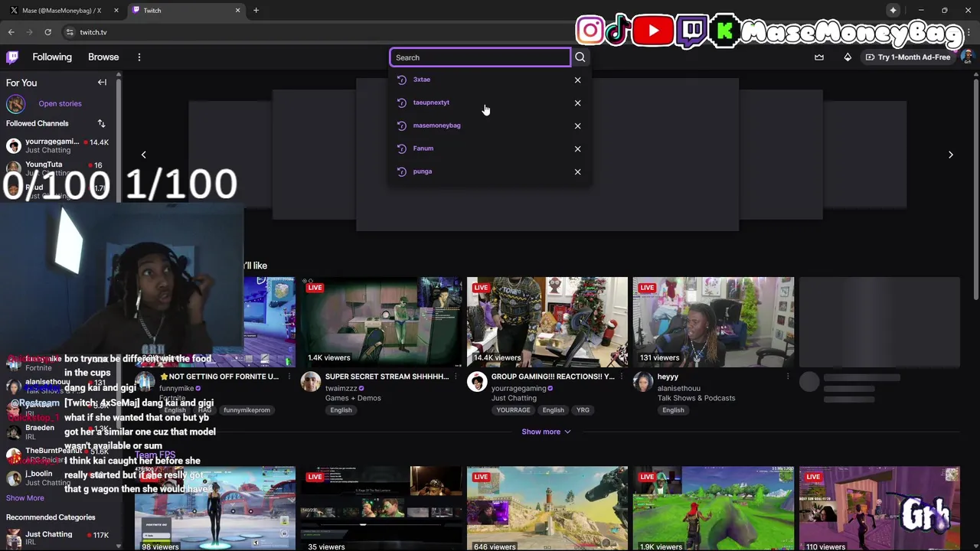
Task: Open stream thumbnail with 646 viewers
Action: coord(547,509)
